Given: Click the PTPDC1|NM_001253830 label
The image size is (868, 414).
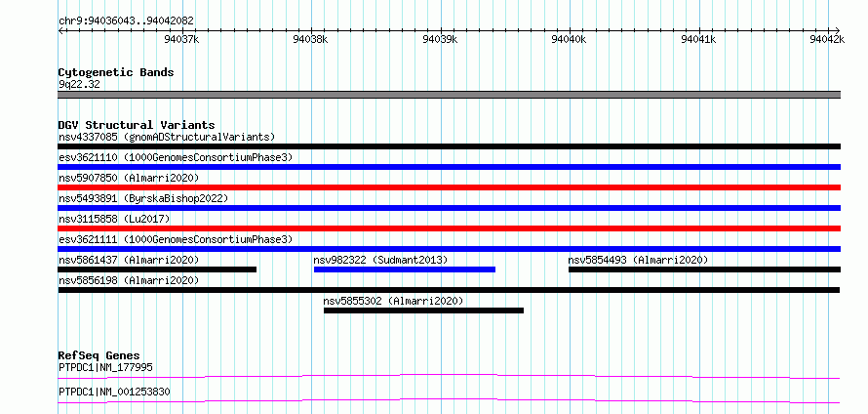Looking at the screenshot, I should point(114,393).
